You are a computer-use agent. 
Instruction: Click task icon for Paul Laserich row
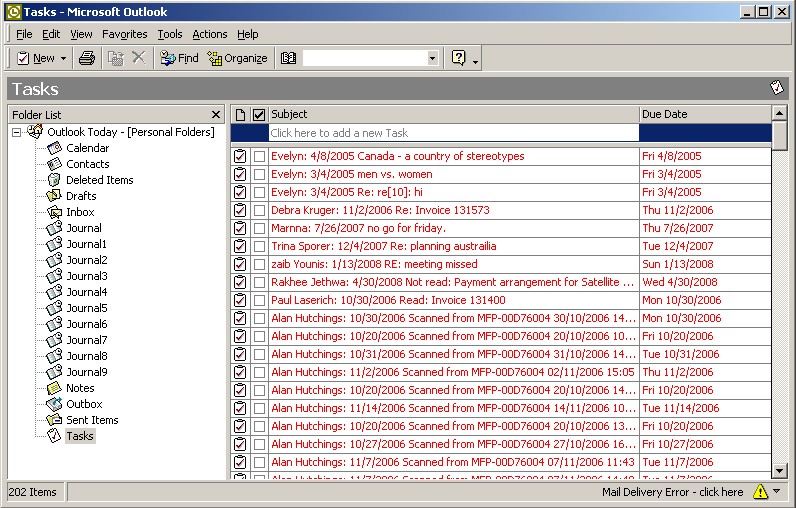click(x=240, y=300)
